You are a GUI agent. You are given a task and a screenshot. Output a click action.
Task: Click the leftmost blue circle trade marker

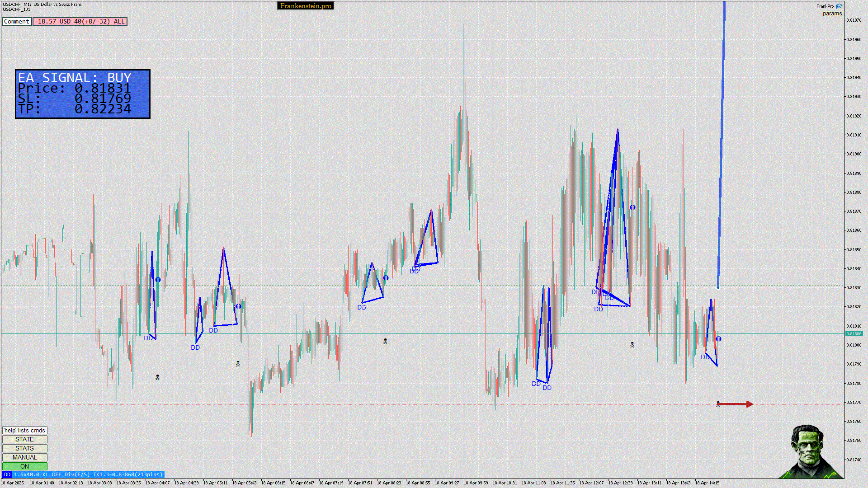click(158, 280)
